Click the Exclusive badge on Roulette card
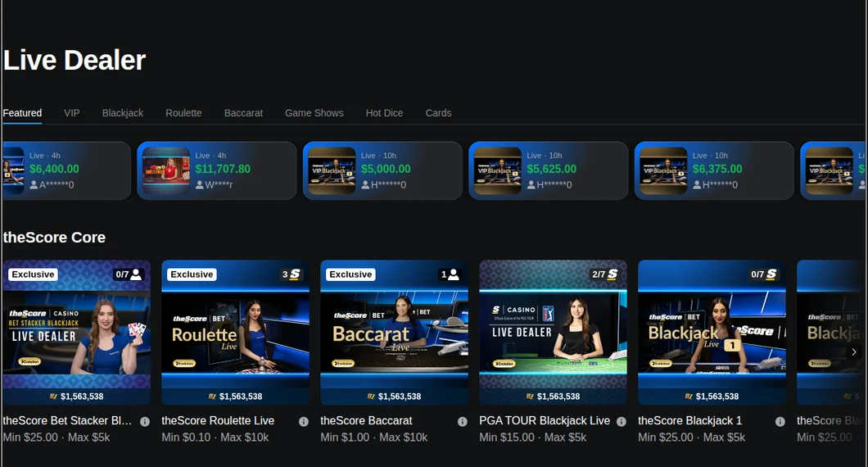The height and width of the screenshot is (467, 868). coord(192,274)
